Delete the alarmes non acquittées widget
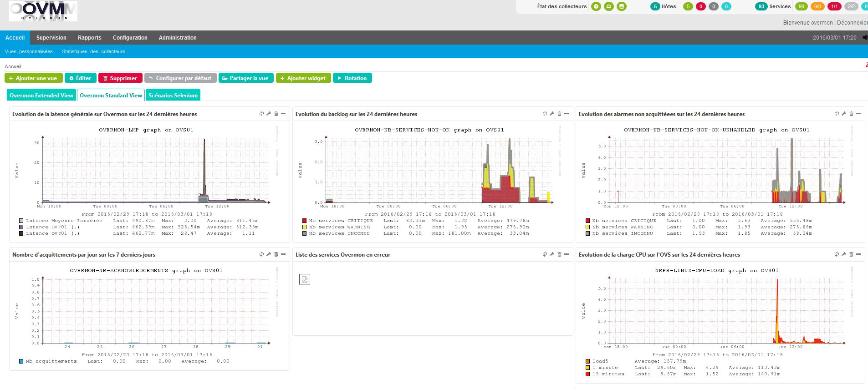 click(851, 114)
